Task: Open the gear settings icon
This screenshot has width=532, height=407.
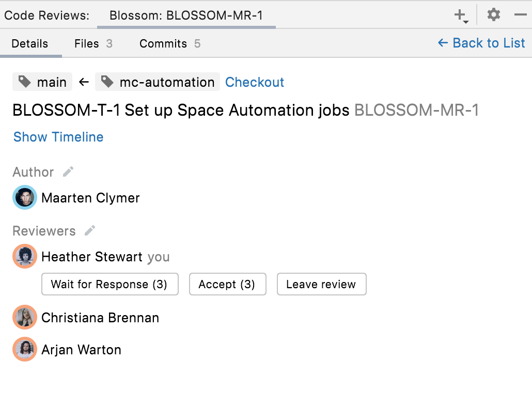Action: pos(494,15)
